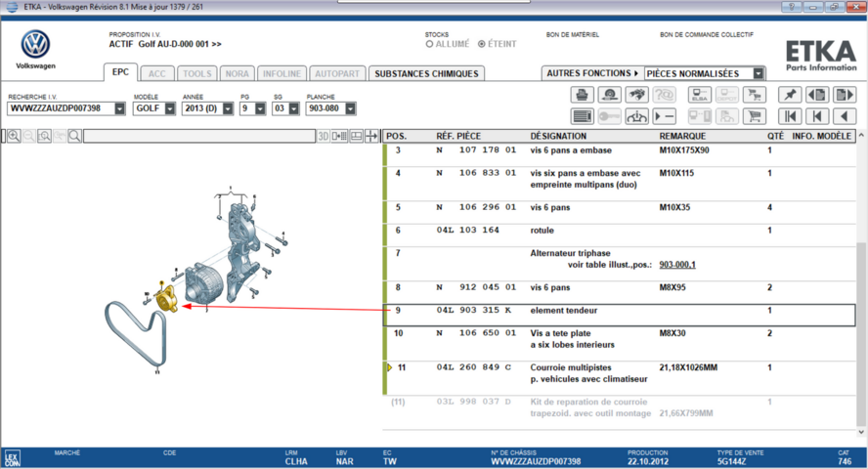The width and height of the screenshot is (868, 469).
Task: Click the zoom region magnifier icon
Action: 44,136
